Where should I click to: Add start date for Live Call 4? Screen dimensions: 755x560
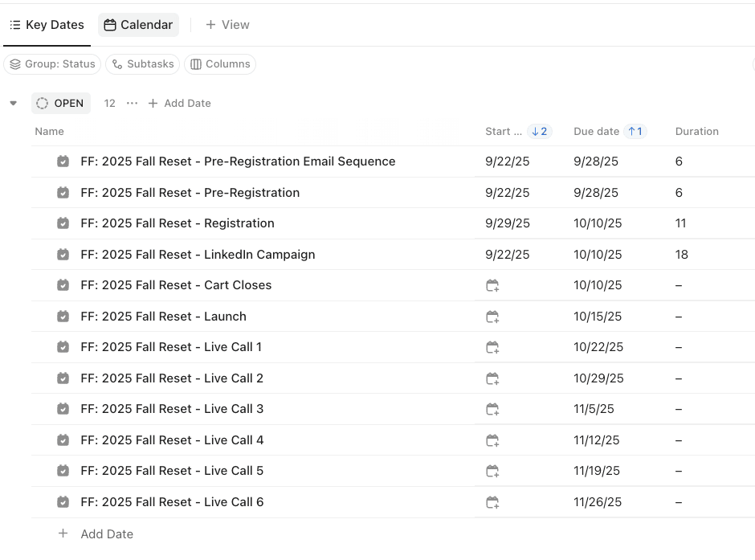(x=492, y=440)
